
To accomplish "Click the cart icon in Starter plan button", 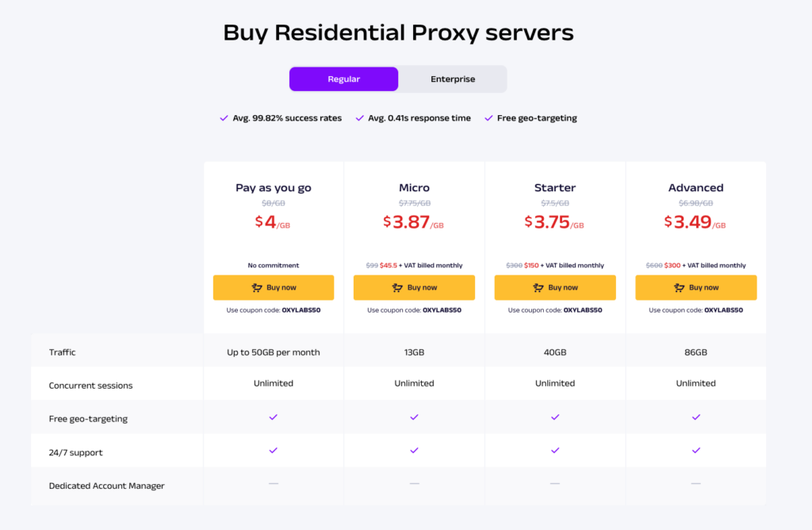I will pyautogui.click(x=538, y=287).
